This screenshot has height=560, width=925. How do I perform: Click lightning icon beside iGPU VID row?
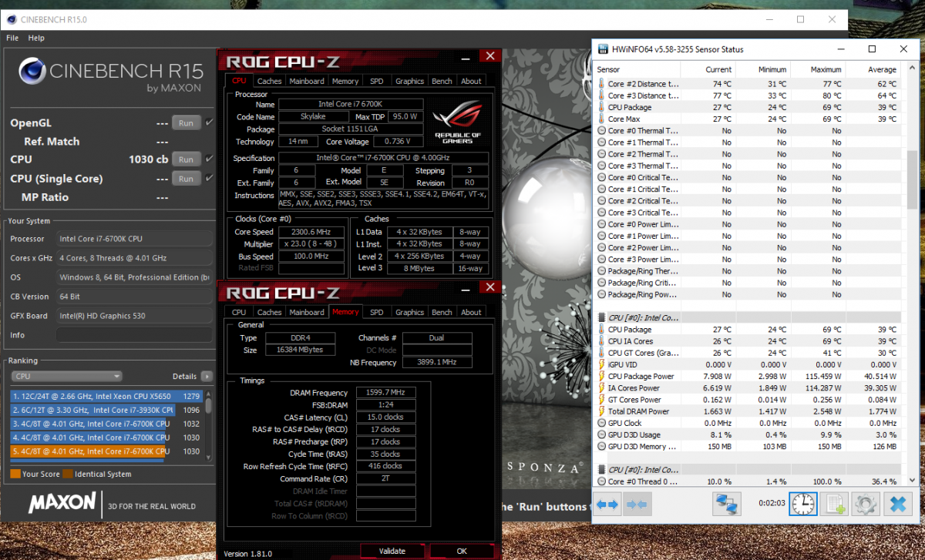(x=602, y=364)
